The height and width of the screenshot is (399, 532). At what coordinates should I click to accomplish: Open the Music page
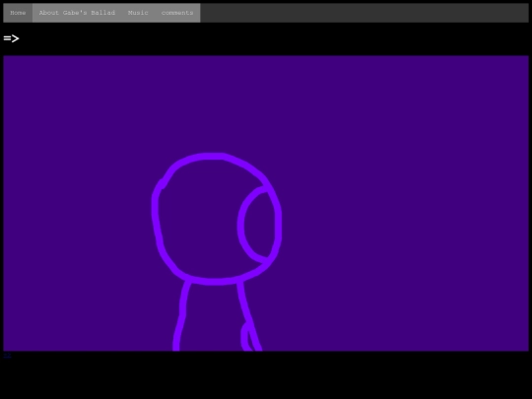[x=138, y=13]
